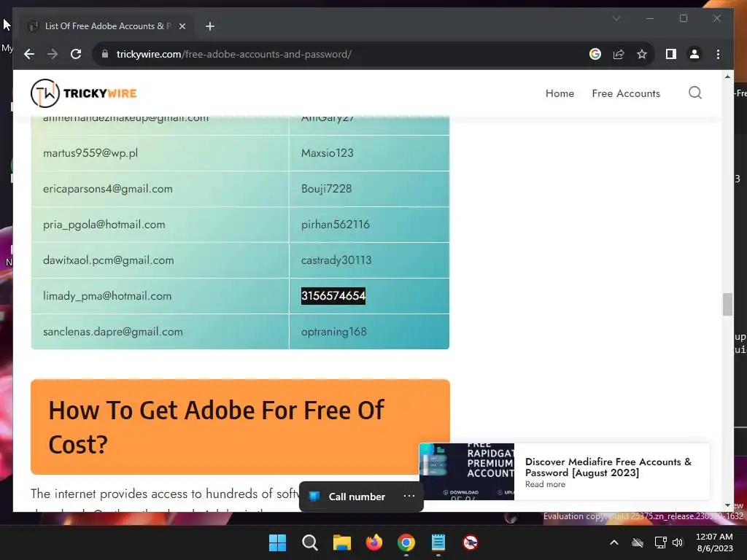
Task: Click the scrollbar down arrow
Action: pyautogui.click(x=727, y=505)
